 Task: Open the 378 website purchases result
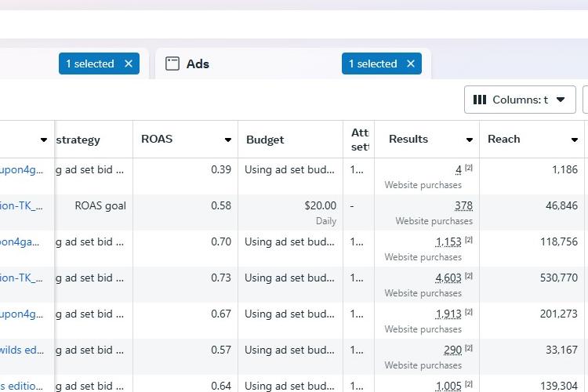[463, 206]
